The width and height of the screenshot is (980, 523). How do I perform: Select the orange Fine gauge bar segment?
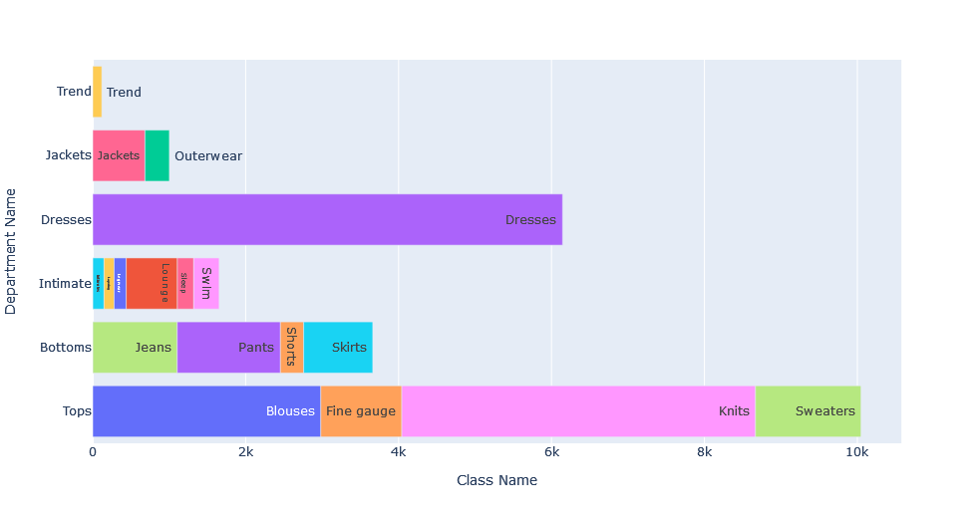pos(360,411)
